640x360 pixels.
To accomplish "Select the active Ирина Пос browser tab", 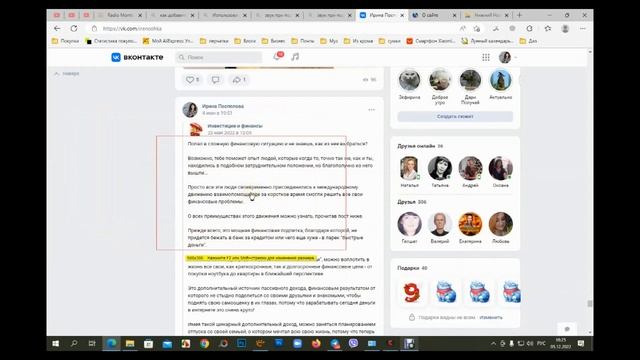I will click(x=382, y=15).
